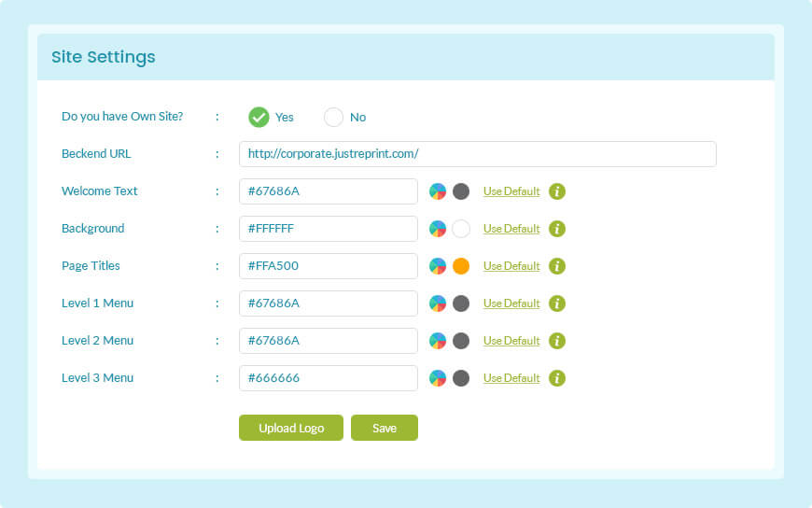Focus the Beckend URL input field

point(478,154)
